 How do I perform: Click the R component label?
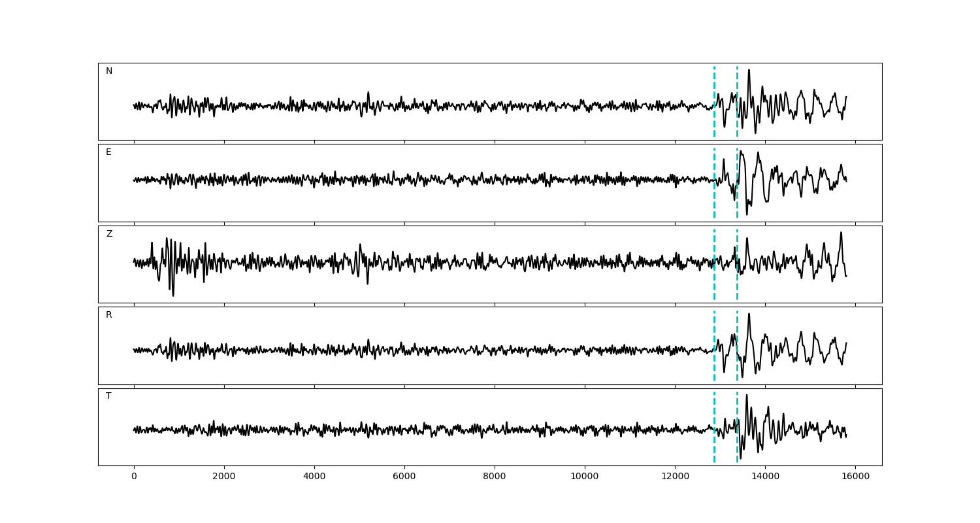[x=109, y=315]
